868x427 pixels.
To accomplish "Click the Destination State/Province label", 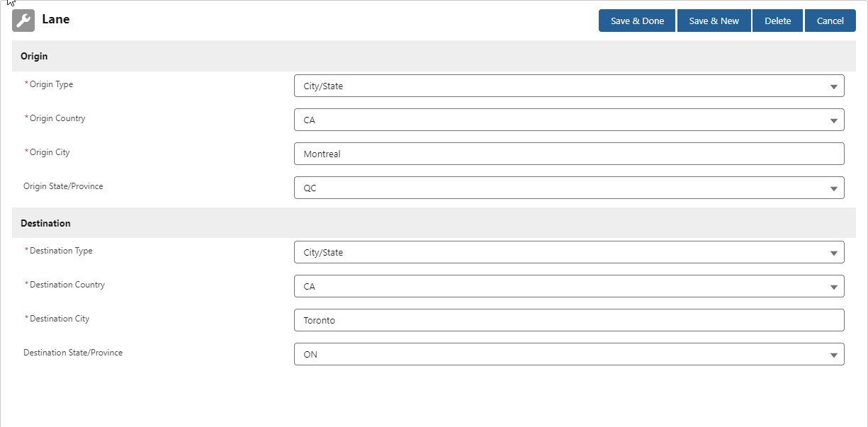I will click(73, 353).
